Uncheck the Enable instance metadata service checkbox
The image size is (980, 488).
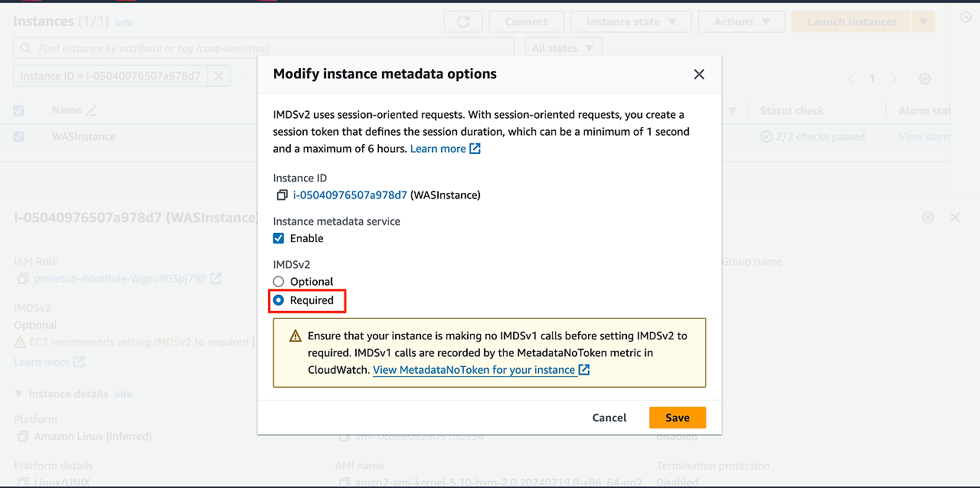tap(279, 238)
